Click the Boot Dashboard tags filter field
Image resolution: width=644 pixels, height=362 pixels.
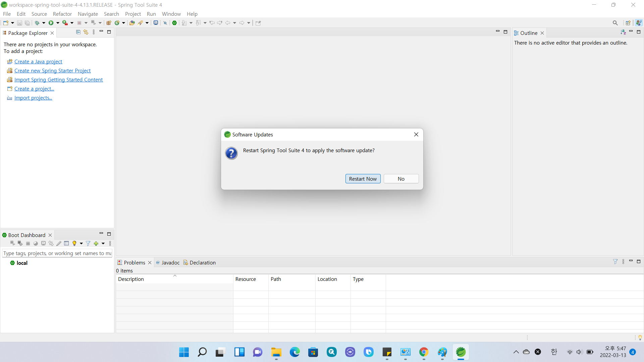pos(57,253)
